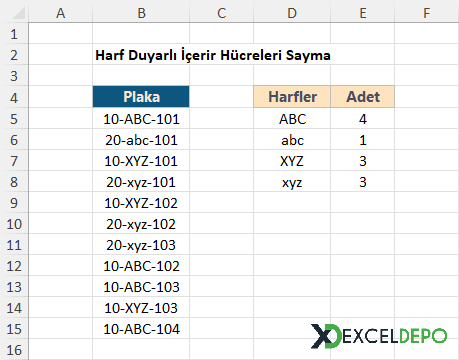
Task: Select cell containing '20-abc-101'
Action: (141, 140)
